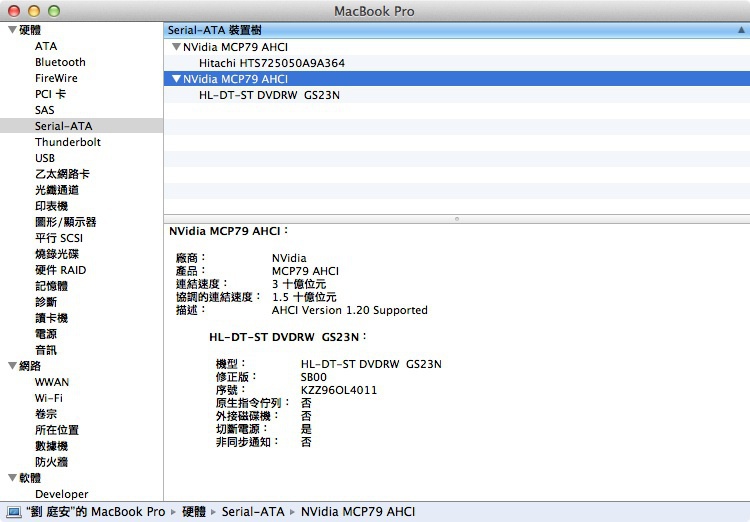Collapse the 硬體 hardware section triangle
Viewport: 750px width, 522px height.
[12, 30]
